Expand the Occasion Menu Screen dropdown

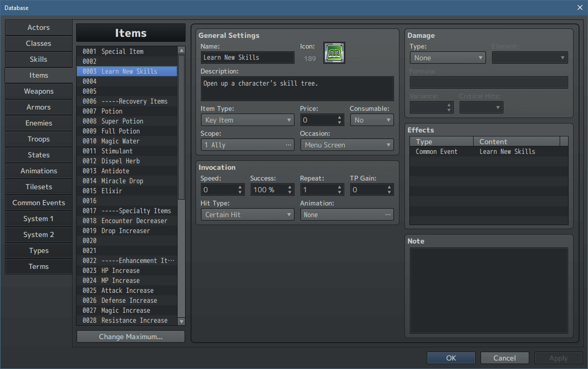point(347,145)
